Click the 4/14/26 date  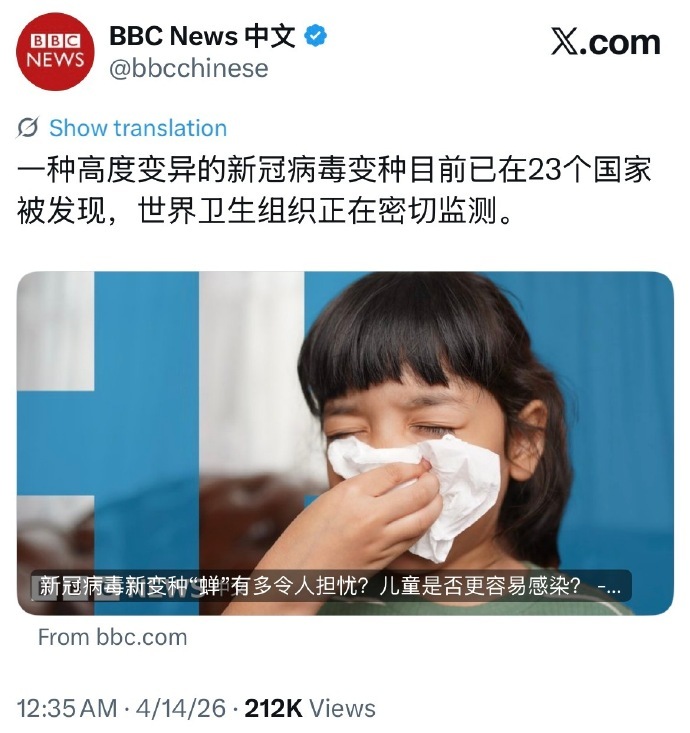pos(180,708)
